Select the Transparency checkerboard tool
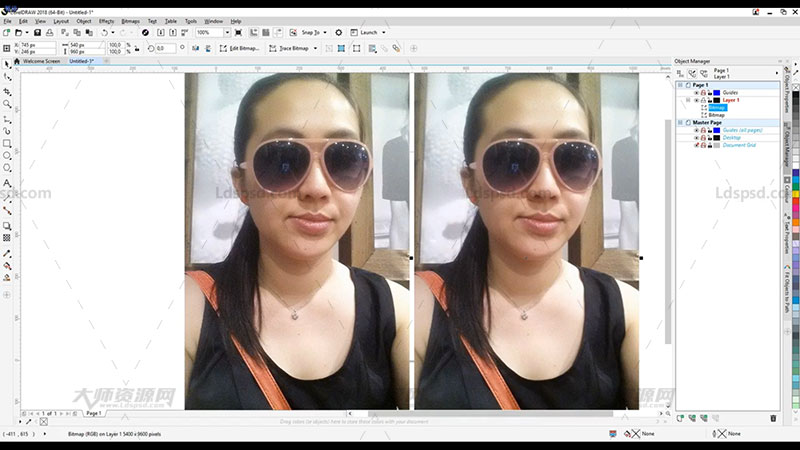 pos(7,238)
